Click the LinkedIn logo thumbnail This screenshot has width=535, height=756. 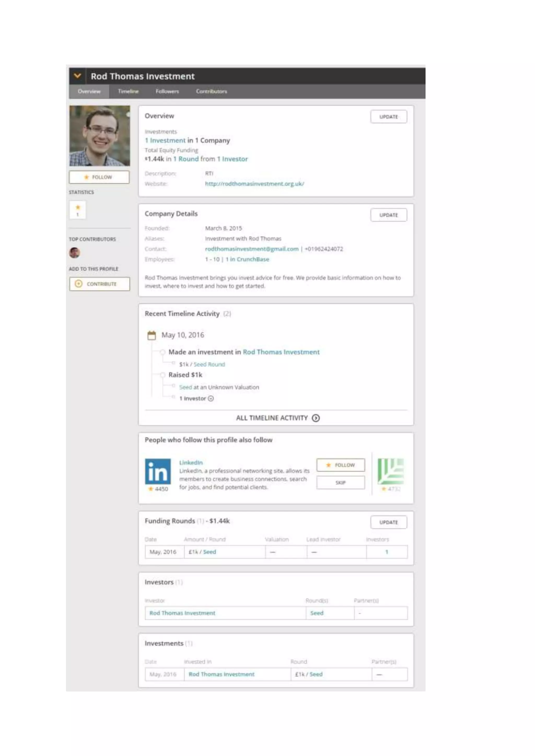tap(158, 471)
